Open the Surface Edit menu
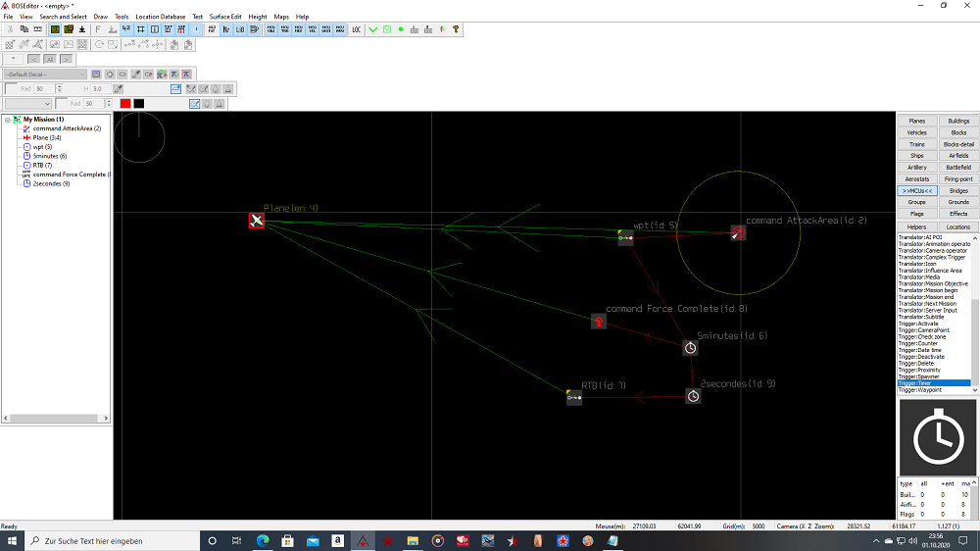This screenshot has height=551, width=980. click(x=225, y=17)
